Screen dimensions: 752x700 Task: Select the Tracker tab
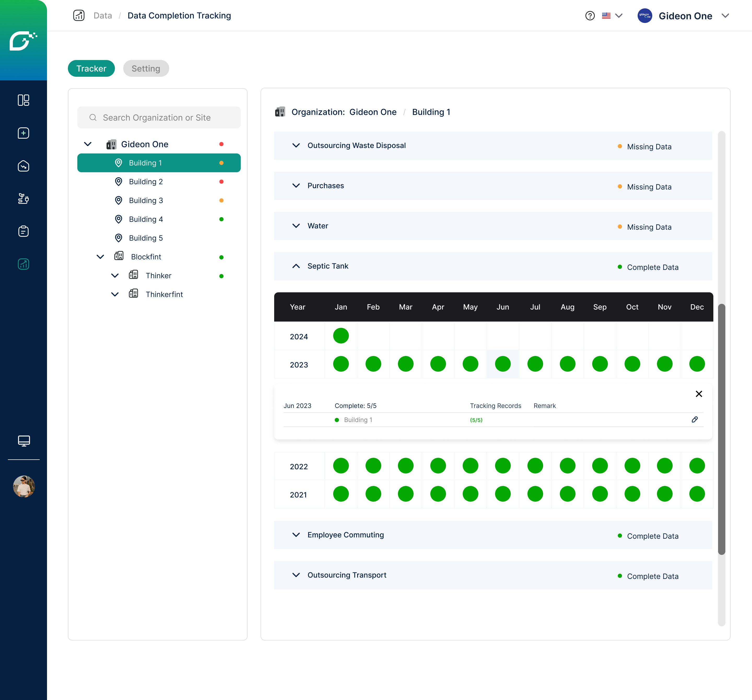tap(91, 68)
